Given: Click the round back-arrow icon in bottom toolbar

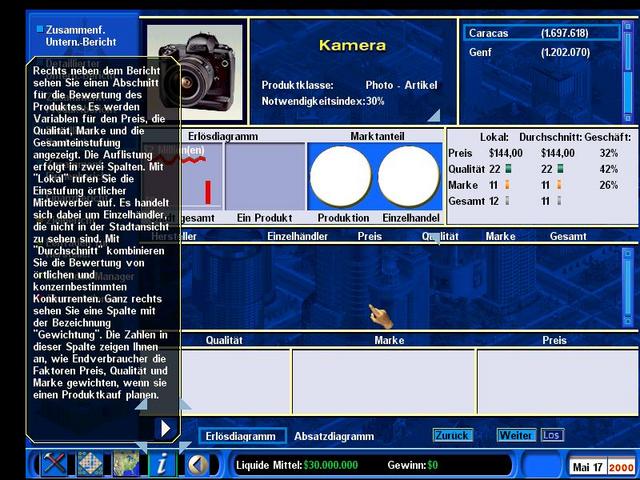Looking at the screenshot, I should click(x=198, y=464).
